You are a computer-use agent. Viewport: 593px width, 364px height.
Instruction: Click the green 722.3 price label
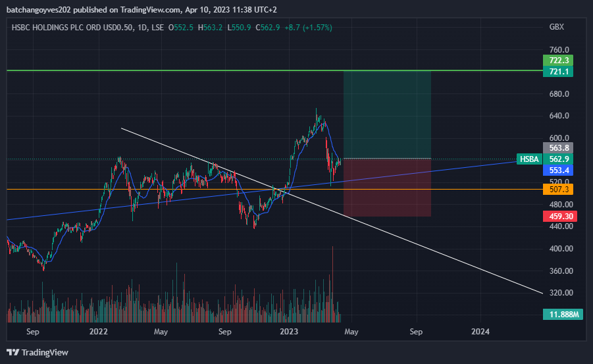[558, 60]
